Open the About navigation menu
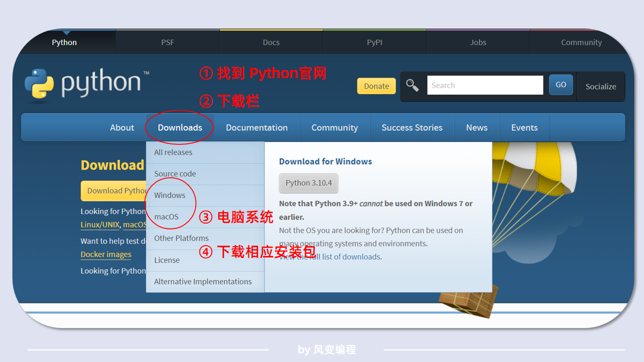The height and width of the screenshot is (362, 644). [122, 128]
